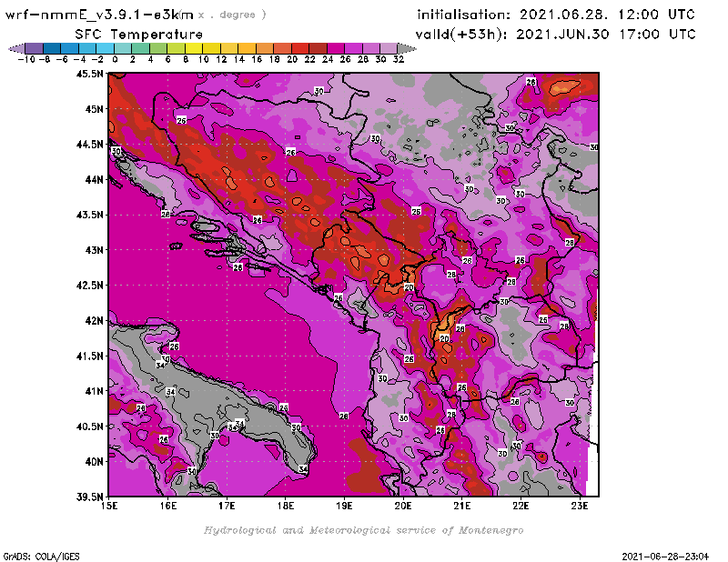Viewport: 728px width, 562px height.
Task: Click the '23E' longitude axis label
Action: click(579, 505)
